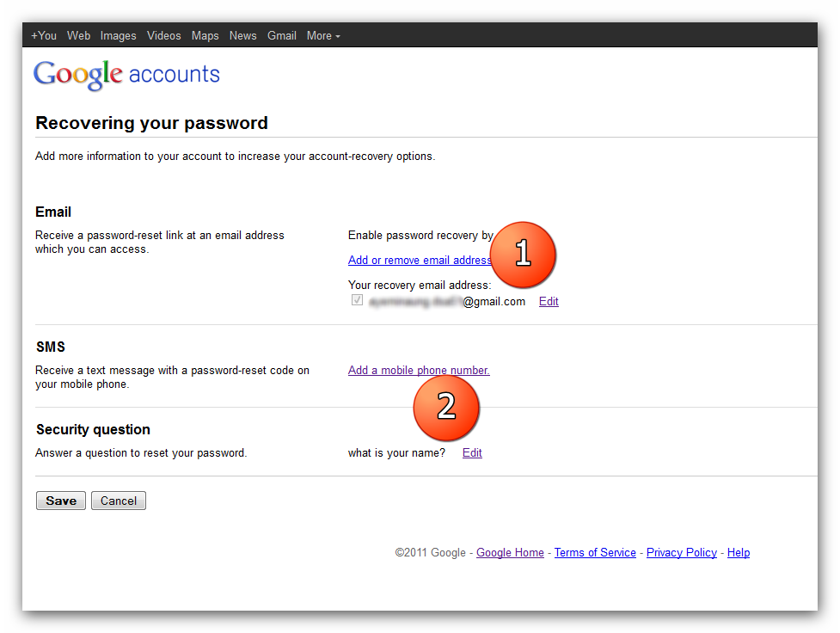
Task: Click the '©2011 Google' footer text
Action: [430, 553]
